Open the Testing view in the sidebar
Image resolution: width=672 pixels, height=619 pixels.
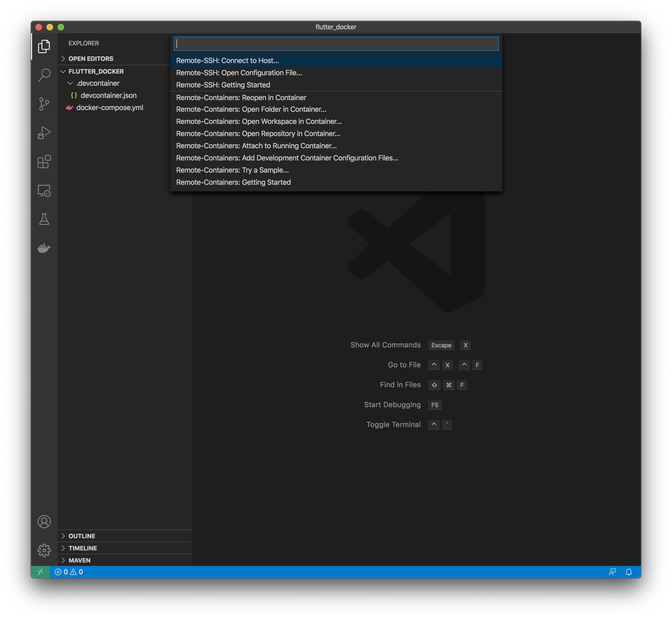click(x=44, y=219)
